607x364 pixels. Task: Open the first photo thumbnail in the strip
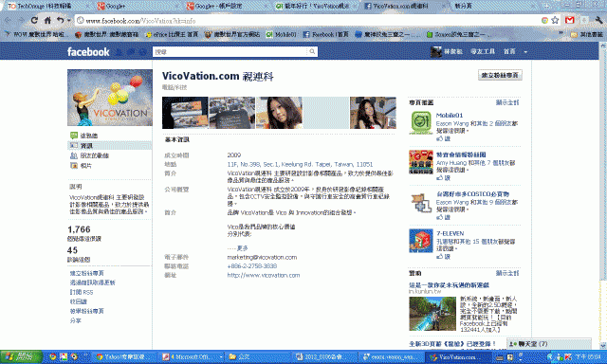[x=185, y=113]
